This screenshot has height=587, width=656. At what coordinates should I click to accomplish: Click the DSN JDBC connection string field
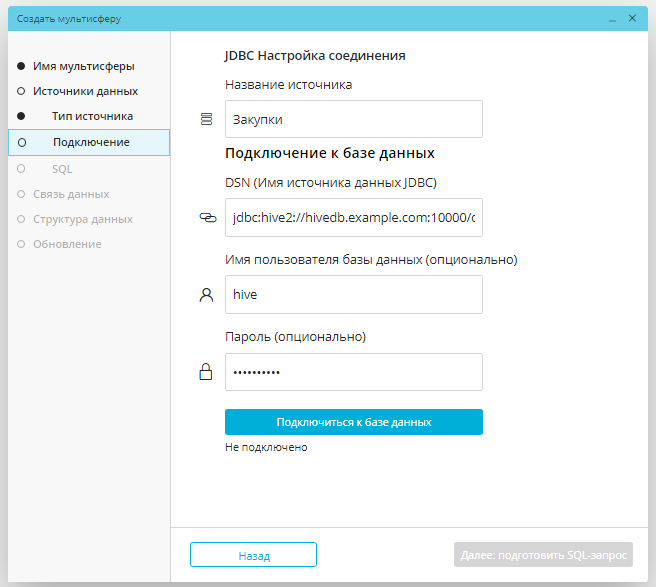pyautogui.click(x=354, y=217)
